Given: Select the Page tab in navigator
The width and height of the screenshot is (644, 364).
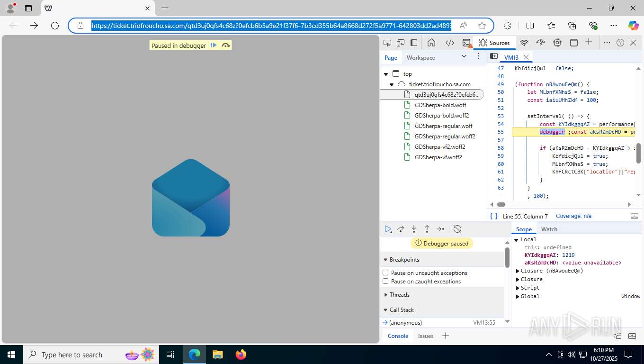Looking at the screenshot, I should (x=391, y=57).
